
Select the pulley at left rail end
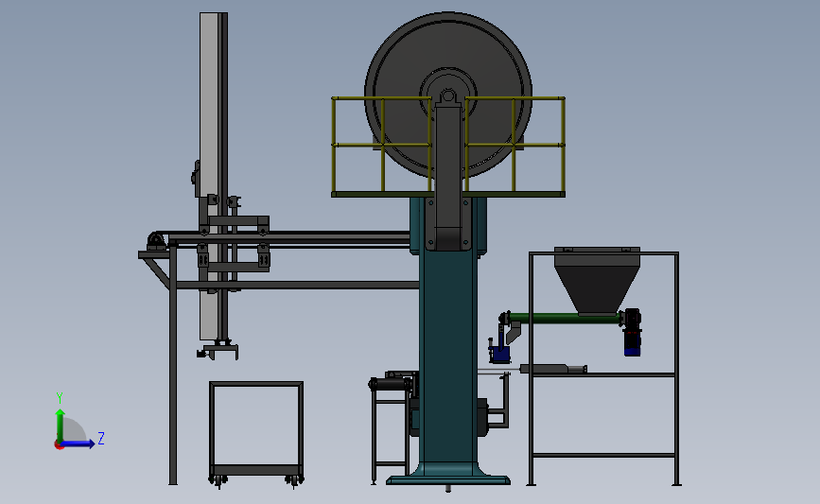[156, 241]
